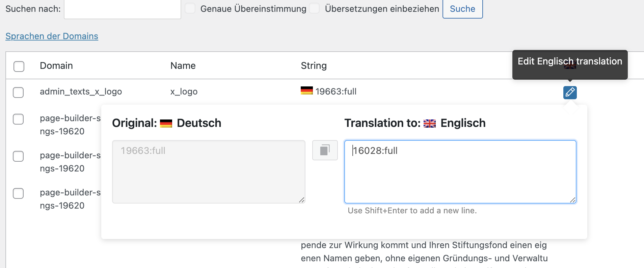Click the German flag beside 19663:full string
The image size is (644, 268).
point(306,91)
